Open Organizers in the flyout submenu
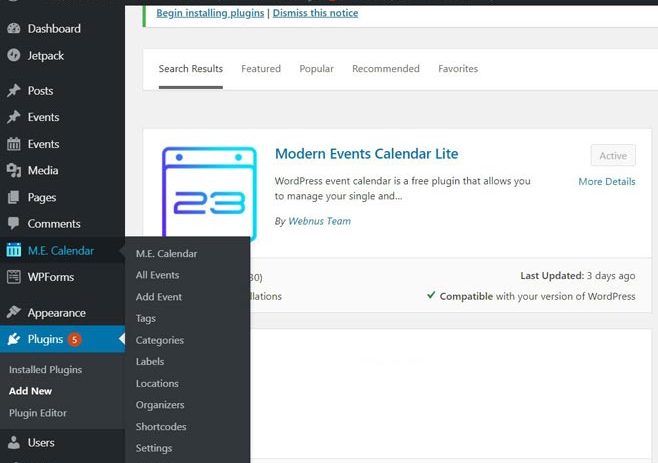Image resolution: width=658 pixels, height=463 pixels. click(160, 405)
